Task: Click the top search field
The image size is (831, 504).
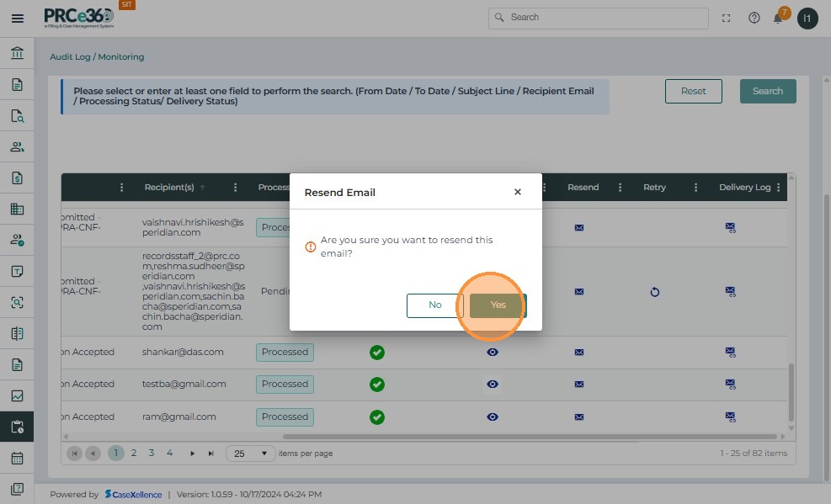Action: [x=599, y=18]
